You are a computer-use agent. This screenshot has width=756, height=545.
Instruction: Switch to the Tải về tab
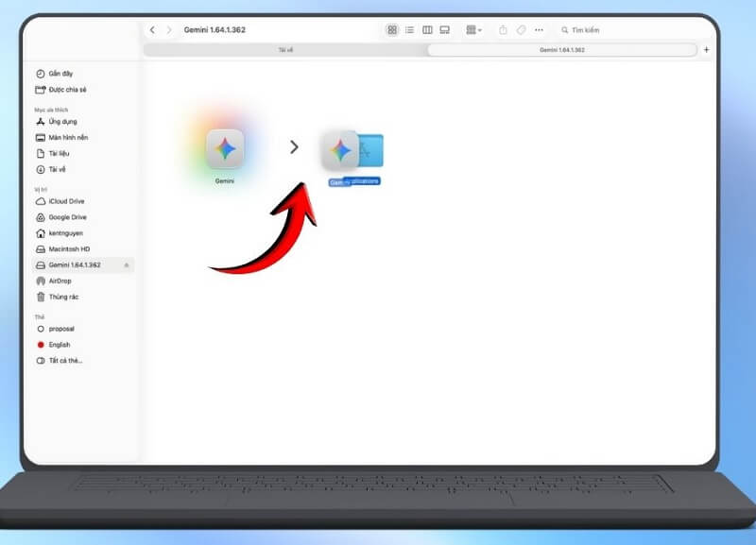[285, 50]
